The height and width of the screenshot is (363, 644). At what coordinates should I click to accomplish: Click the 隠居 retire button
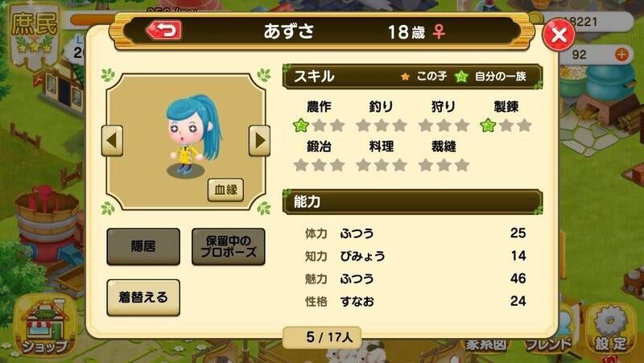[x=143, y=246]
